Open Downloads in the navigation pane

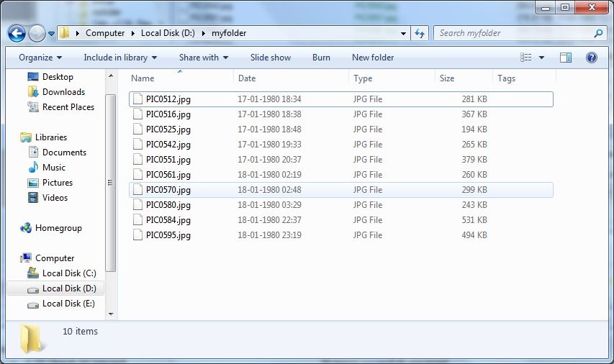tap(56, 92)
